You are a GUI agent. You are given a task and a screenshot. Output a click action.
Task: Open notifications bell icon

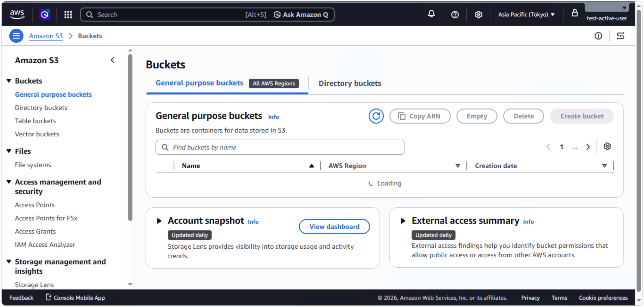coord(431,14)
